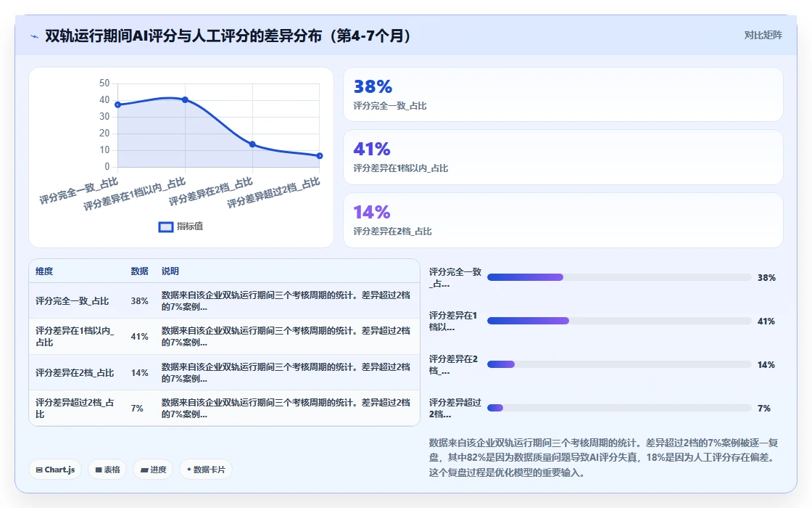Viewport: 812px width, 508px height.
Task: Click the 7% value in the table
Action: (x=137, y=409)
